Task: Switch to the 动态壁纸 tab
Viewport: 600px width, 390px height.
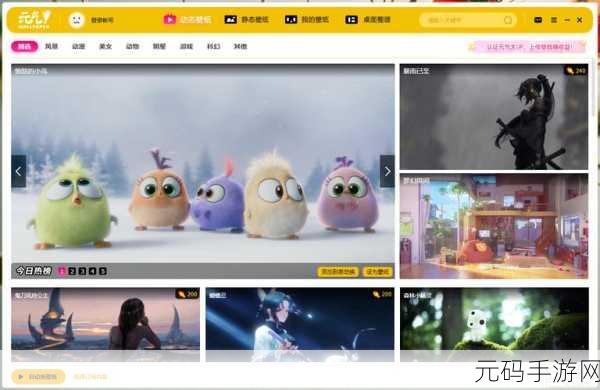Action: [x=188, y=20]
